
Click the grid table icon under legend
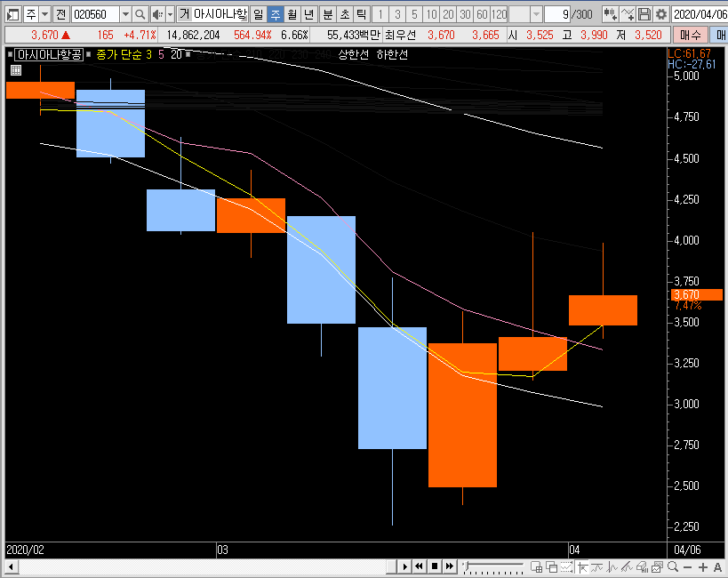click(16, 70)
